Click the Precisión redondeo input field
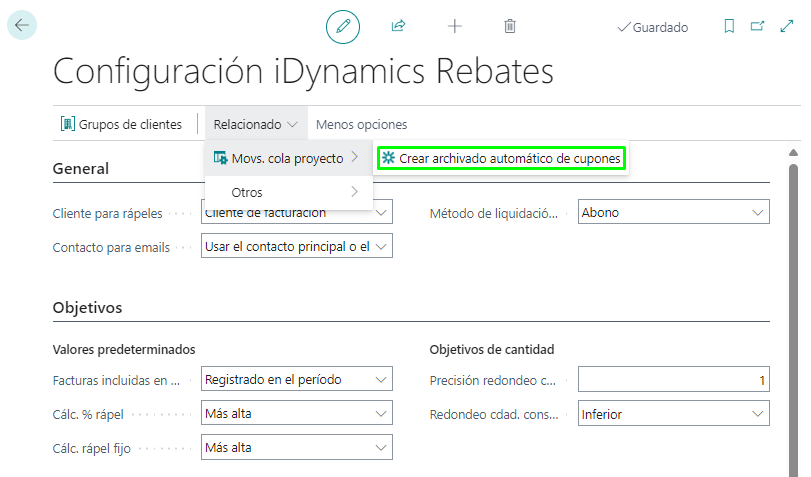Screen dimensions: 811x477 coord(673,379)
